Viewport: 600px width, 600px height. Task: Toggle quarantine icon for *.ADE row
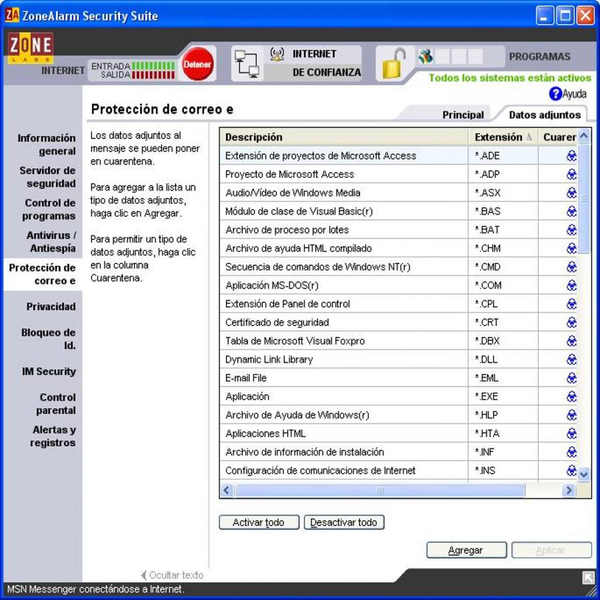click(571, 156)
